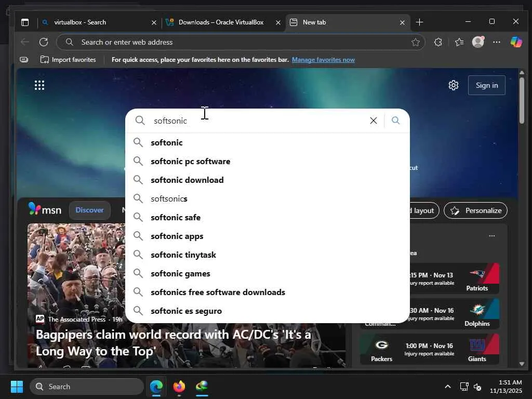Close the Downloads – Oracle VirtualBox tab
Viewport: 532px width, 399px height.
(278, 22)
